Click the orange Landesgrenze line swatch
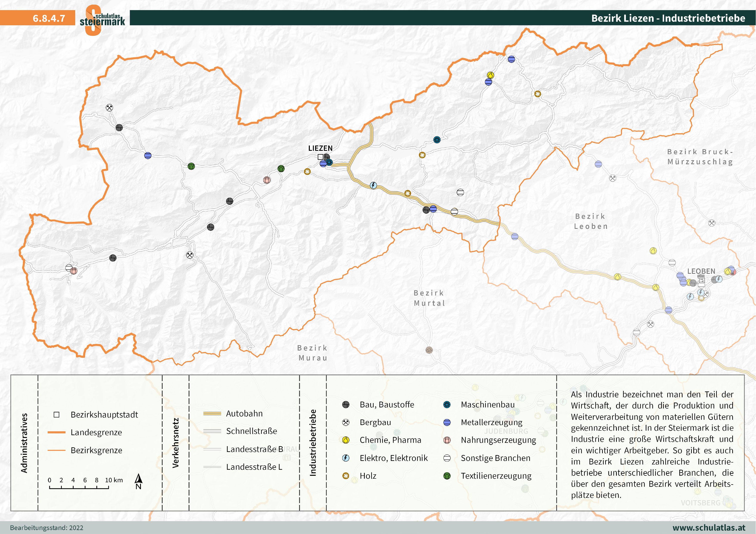 point(57,432)
